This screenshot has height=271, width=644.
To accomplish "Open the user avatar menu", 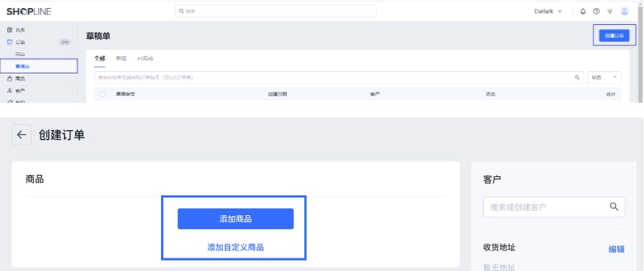I will click(x=625, y=12).
